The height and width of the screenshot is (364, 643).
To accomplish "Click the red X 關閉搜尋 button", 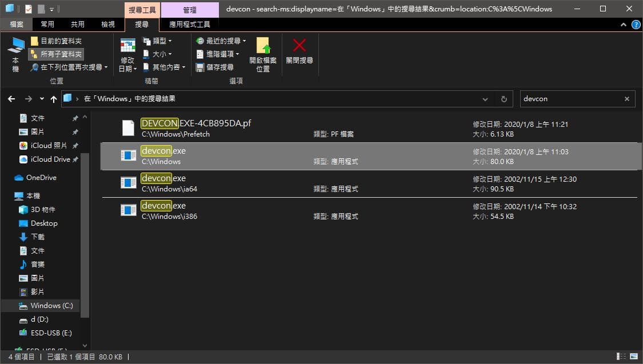I will (299, 51).
